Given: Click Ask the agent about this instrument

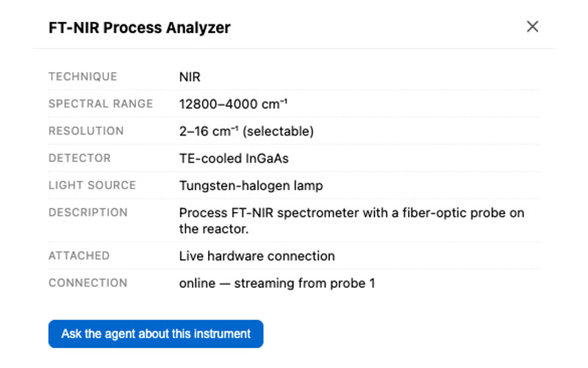Looking at the screenshot, I should 156,334.
